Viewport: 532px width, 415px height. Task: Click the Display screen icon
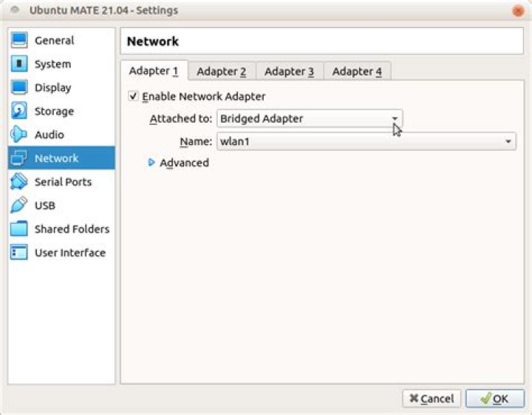tap(19, 87)
